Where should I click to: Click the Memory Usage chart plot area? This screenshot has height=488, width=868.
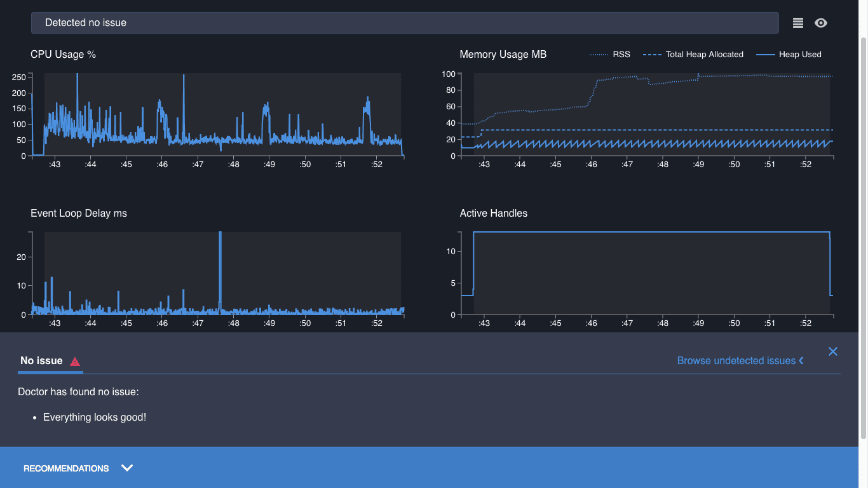tap(647, 114)
